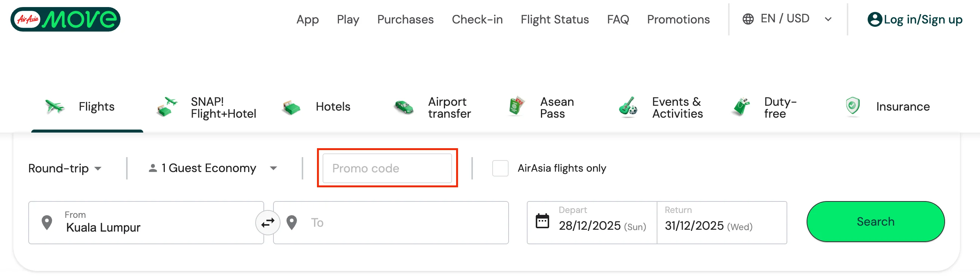Click the Promo code input field
Image resolution: width=980 pixels, height=280 pixels.
[387, 168]
